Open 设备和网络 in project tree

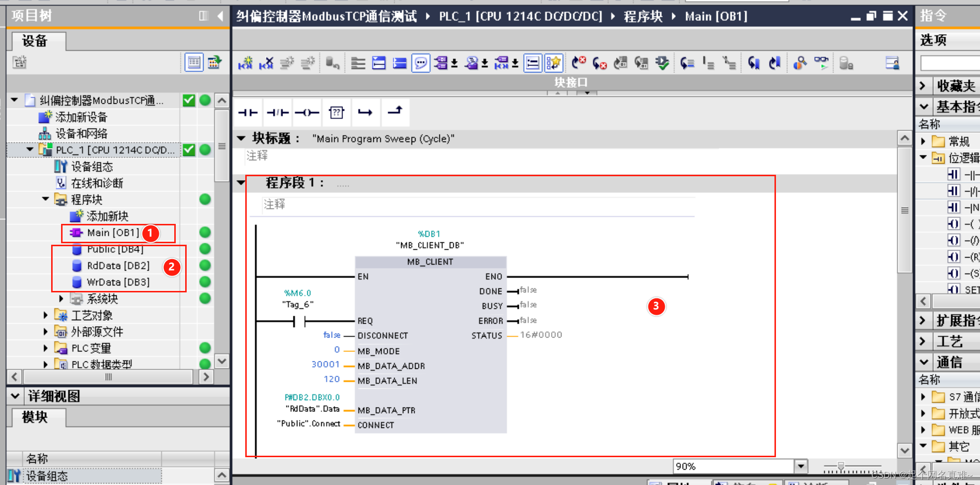[x=81, y=134]
